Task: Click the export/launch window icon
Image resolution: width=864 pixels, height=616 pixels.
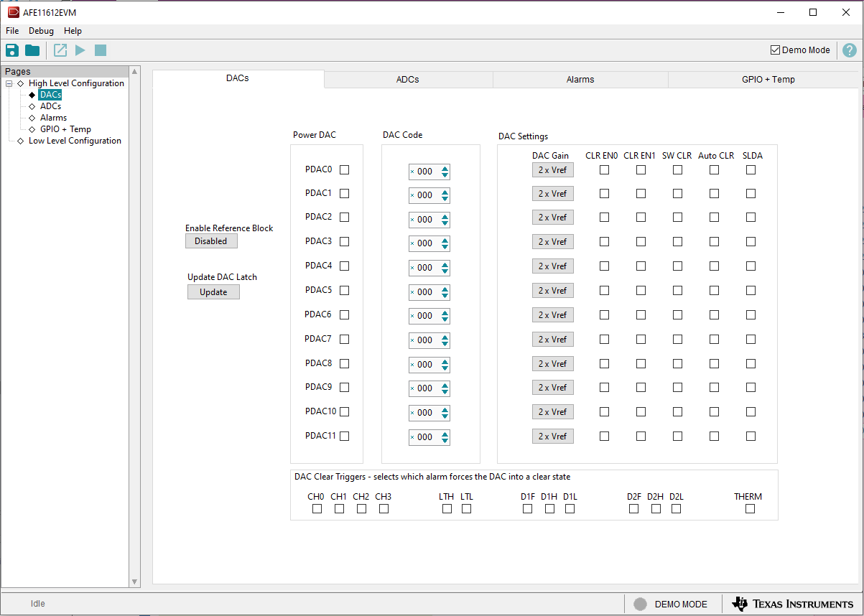Action: click(60, 50)
